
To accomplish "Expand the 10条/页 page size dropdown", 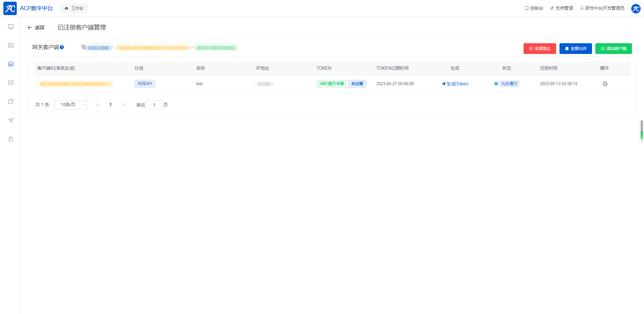I will [71, 105].
